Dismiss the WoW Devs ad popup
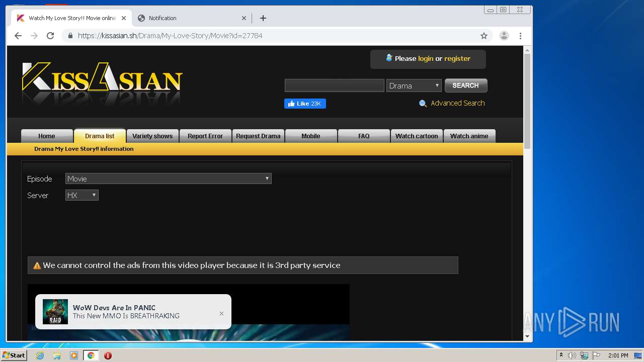Screen dimensions: 644x362 (221, 313)
